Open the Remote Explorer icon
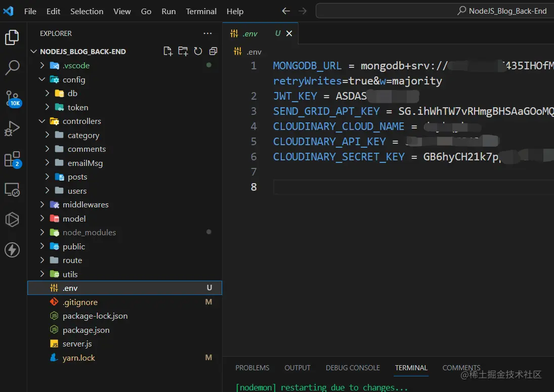This screenshot has width=554, height=392. [x=12, y=190]
